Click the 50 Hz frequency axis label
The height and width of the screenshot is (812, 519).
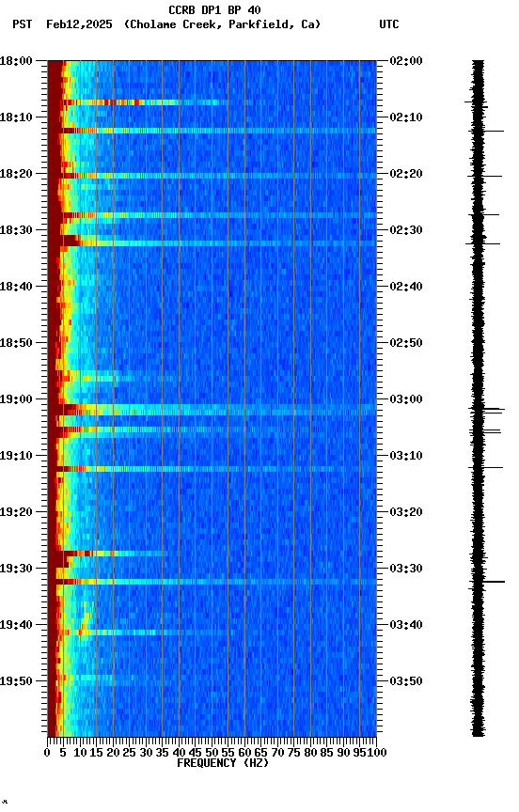pos(212,753)
